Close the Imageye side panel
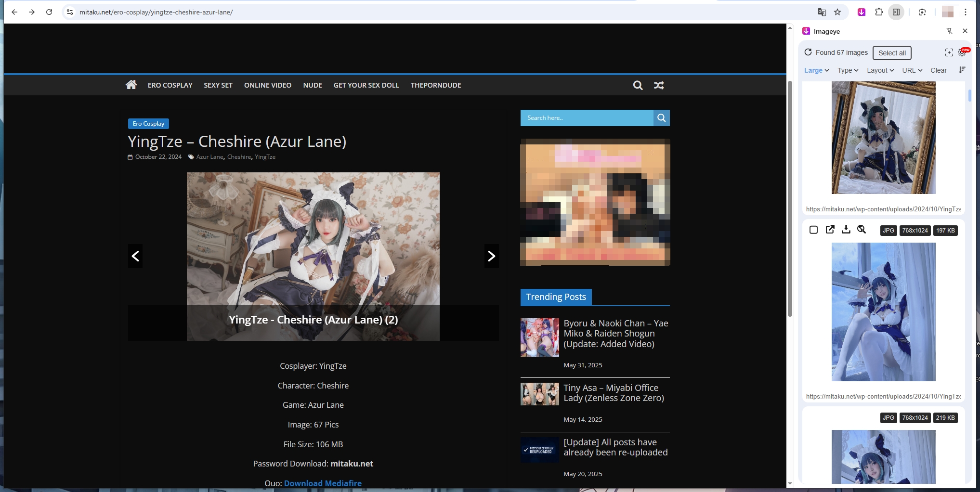This screenshot has height=492, width=980. click(x=965, y=31)
